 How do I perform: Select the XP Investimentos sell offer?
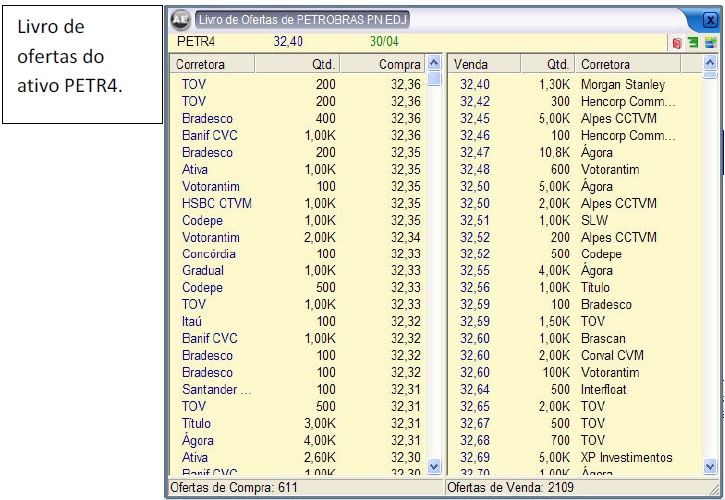tap(575, 457)
